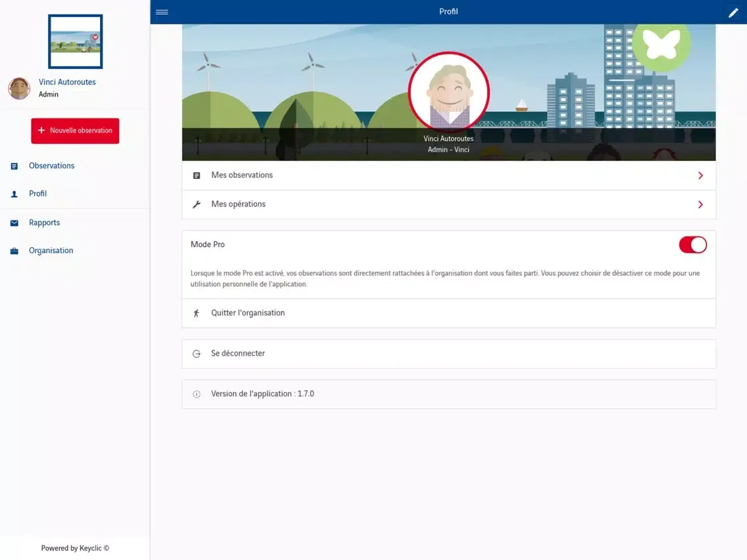Click Se déconnecter
This screenshot has width=747, height=560.
click(x=448, y=354)
